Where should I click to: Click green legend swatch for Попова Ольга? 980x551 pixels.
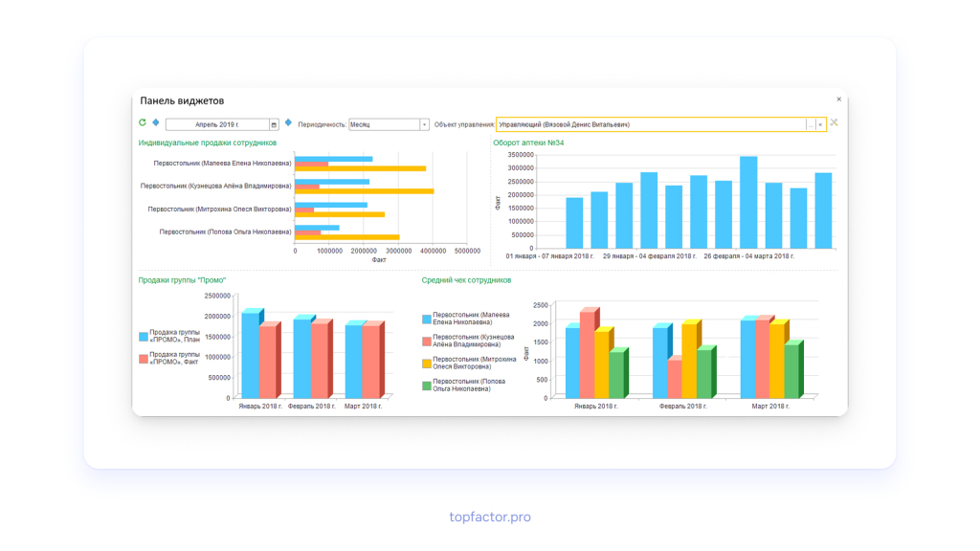click(426, 386)
